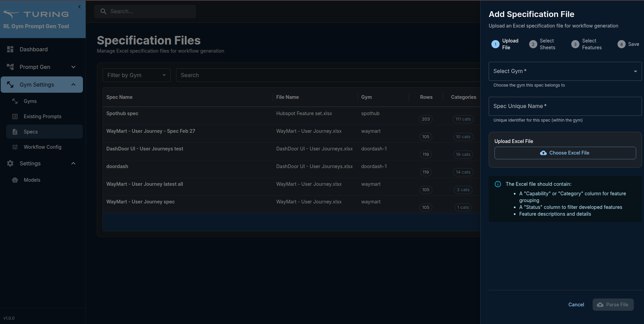Click the Models robot icon
Image resolution: width=644 pixels, height=324 pixels.
(15, 180)
